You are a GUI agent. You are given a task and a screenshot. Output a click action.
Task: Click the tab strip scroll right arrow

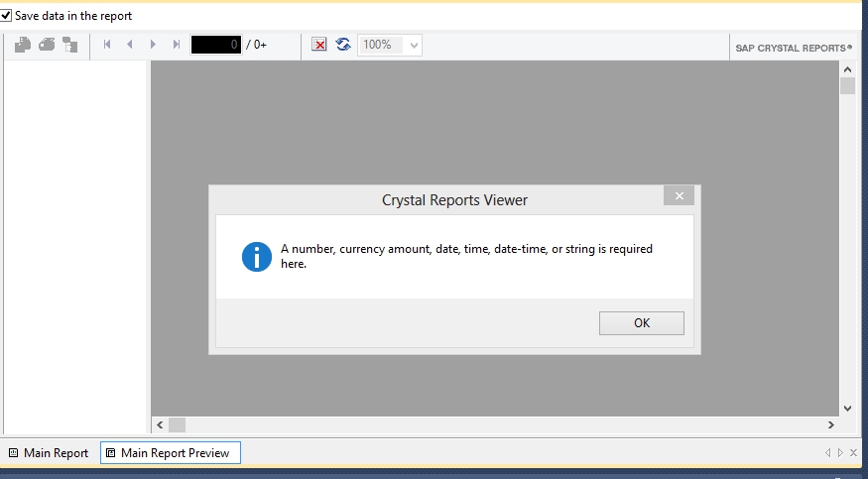(x=840, y=453)
